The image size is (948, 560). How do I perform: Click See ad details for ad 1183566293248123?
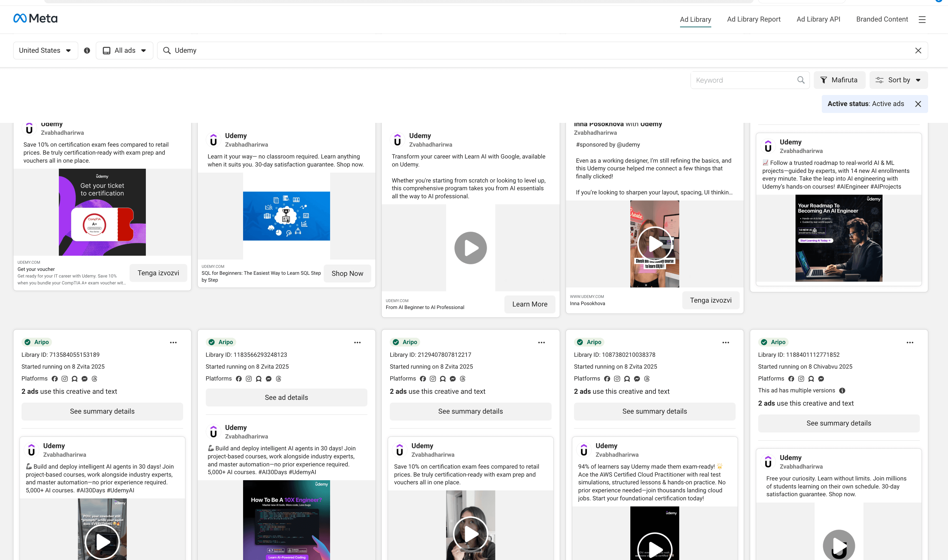point(286,397)
